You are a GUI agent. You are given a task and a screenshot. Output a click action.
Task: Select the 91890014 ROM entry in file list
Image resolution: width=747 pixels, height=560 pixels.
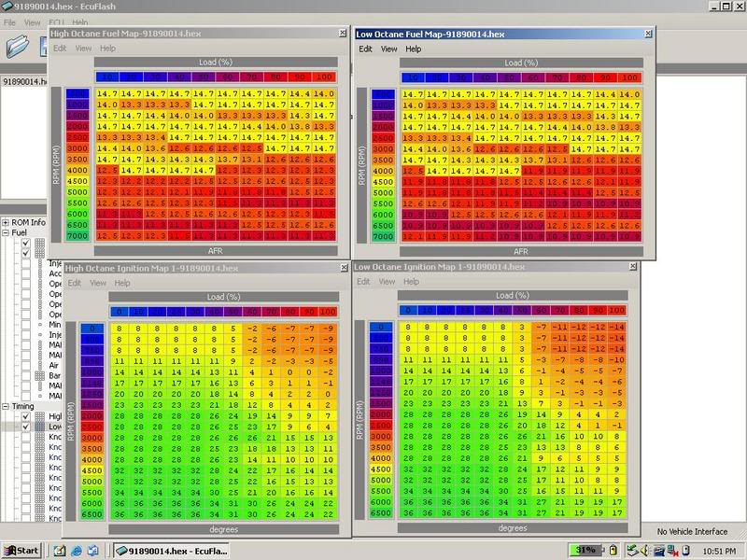24,81
